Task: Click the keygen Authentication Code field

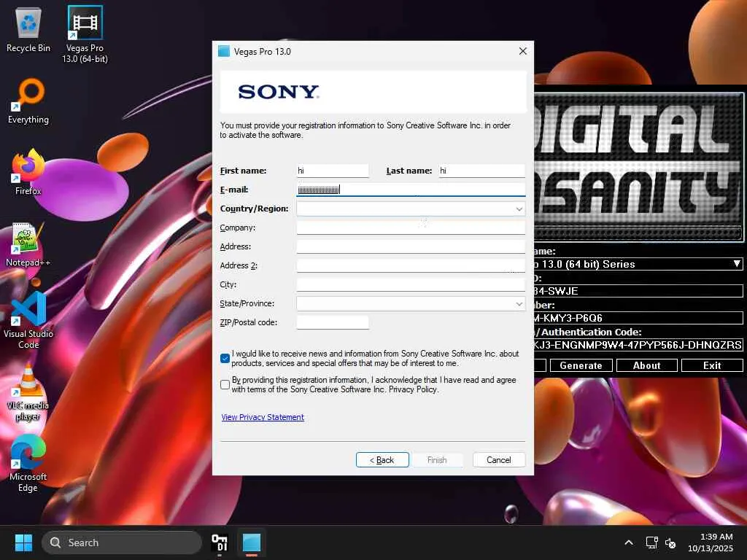Action: click(638, 345)
